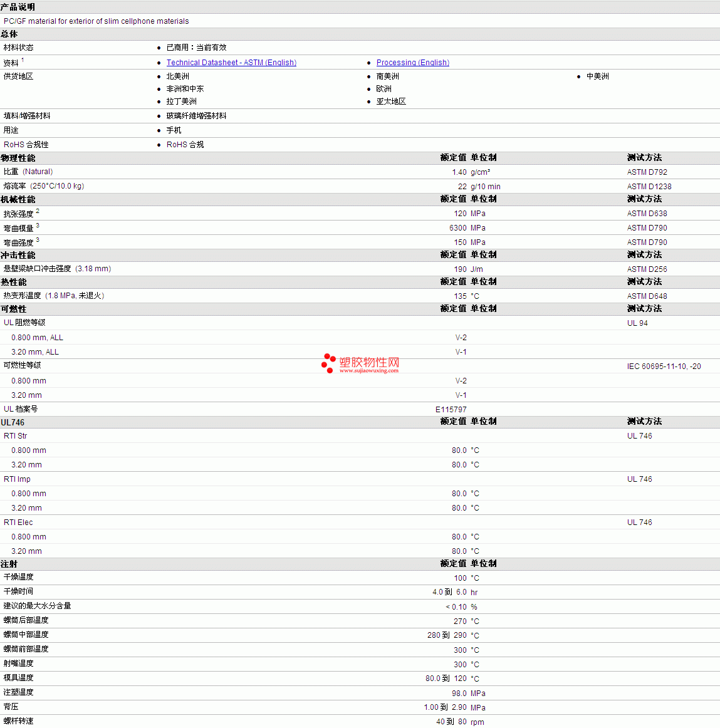Click the IEC 60695-11-10, -20 method
This screenshot has width=720, height=728.
tap(664, 367)
